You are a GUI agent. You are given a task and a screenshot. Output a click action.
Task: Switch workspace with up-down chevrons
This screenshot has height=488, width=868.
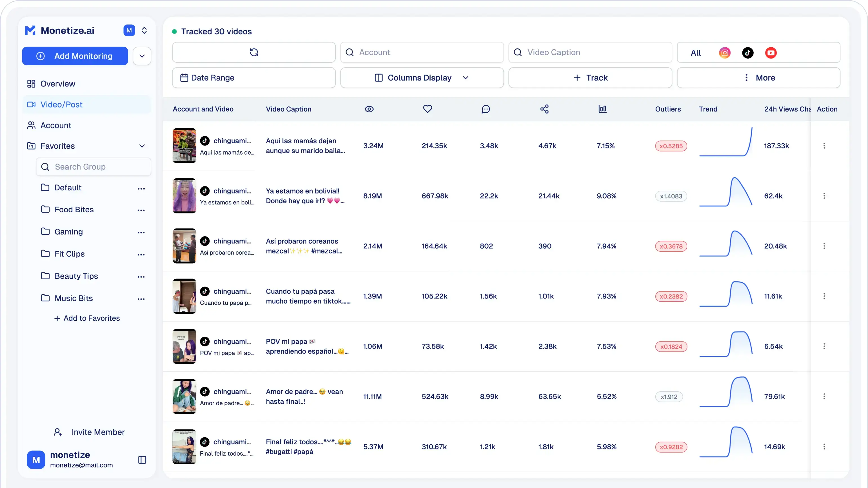(144, 31)
